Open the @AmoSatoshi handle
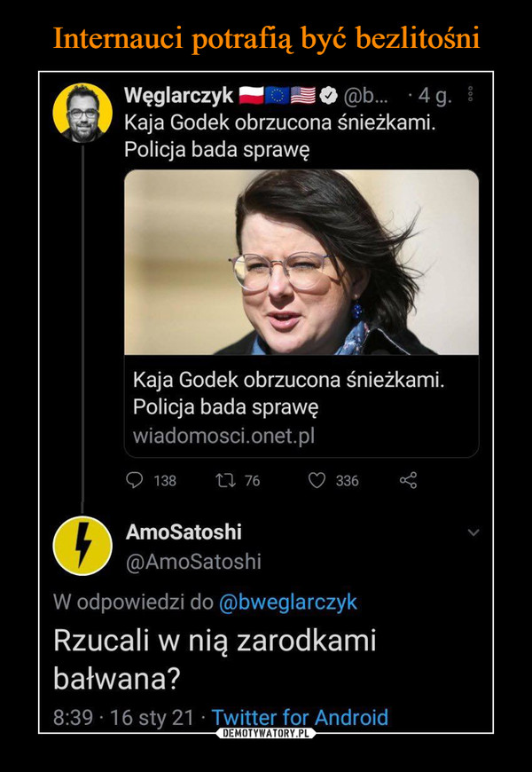Screen dimensions: 532x772 coord(193,562)
